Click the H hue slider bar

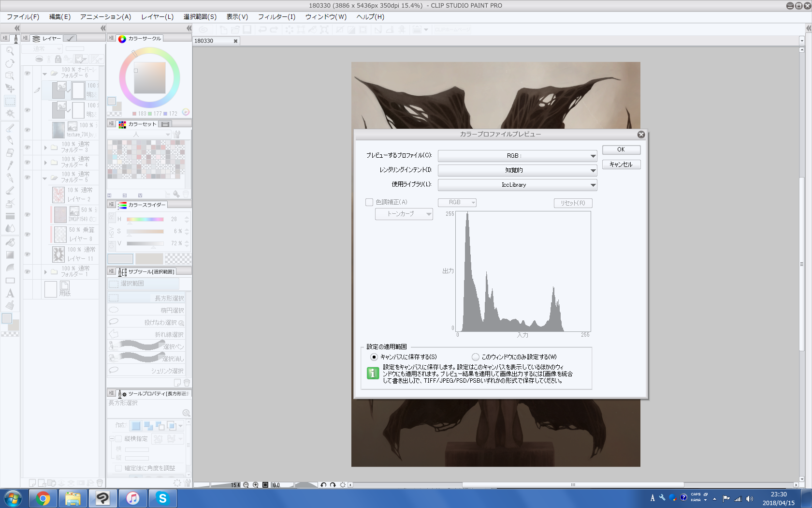pyautogui.click(x=145, y=219)
